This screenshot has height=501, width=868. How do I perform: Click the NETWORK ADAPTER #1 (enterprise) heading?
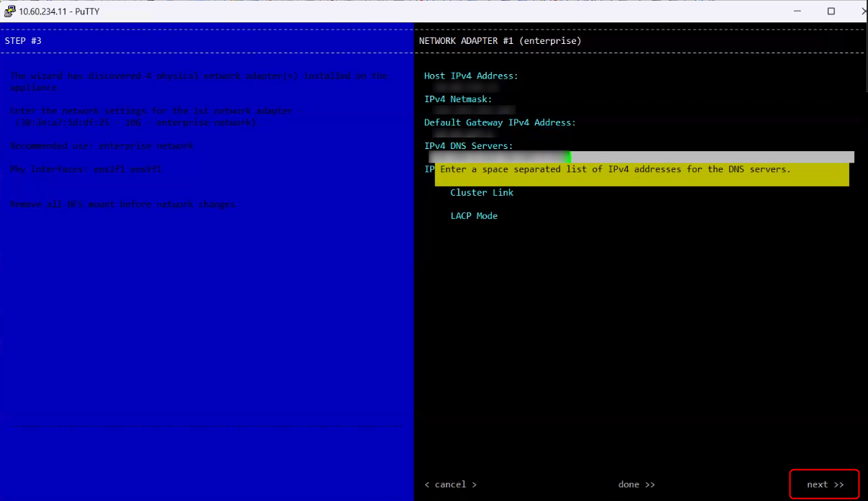point(500,41)
